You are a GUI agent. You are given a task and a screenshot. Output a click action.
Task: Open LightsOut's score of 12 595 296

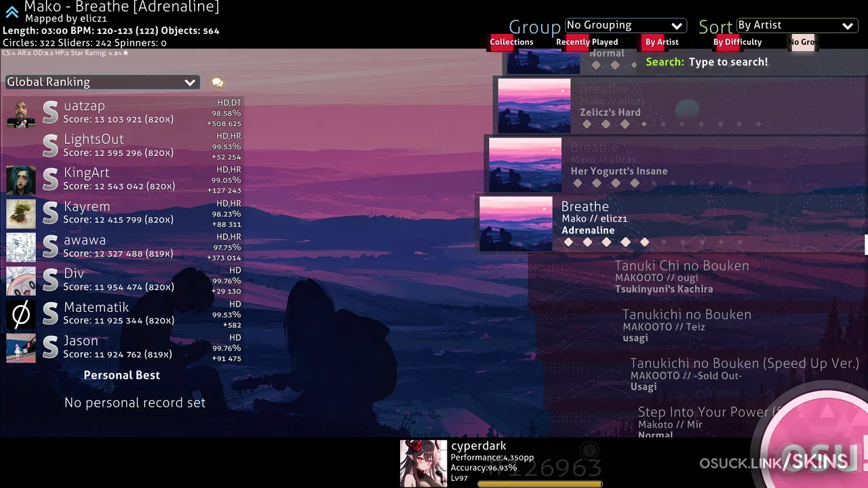(124, 146)
